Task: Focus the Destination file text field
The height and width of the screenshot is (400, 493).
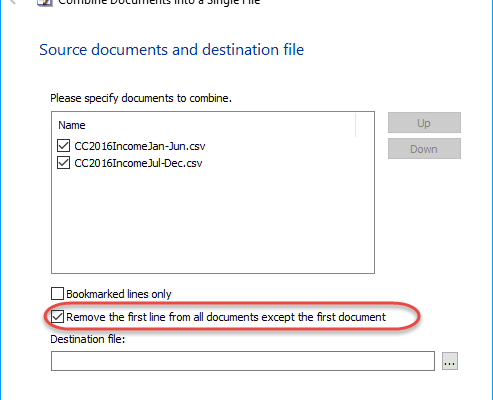Action: point(243,361)
